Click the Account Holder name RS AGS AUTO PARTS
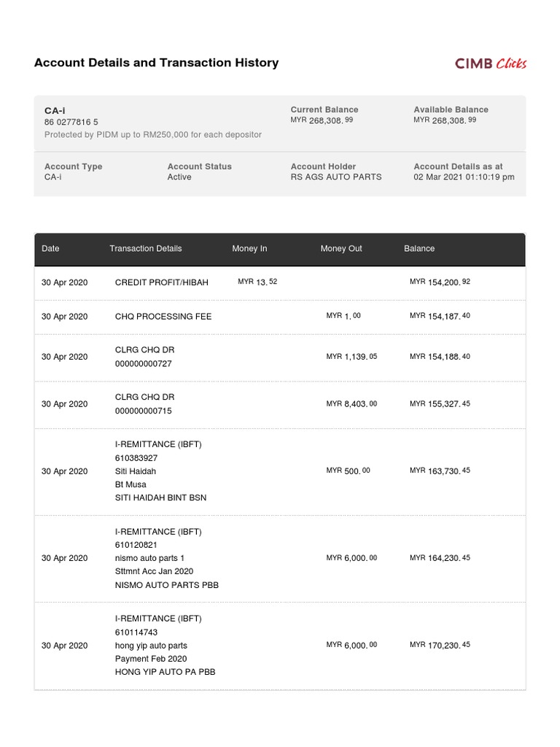 pos(336,177)
